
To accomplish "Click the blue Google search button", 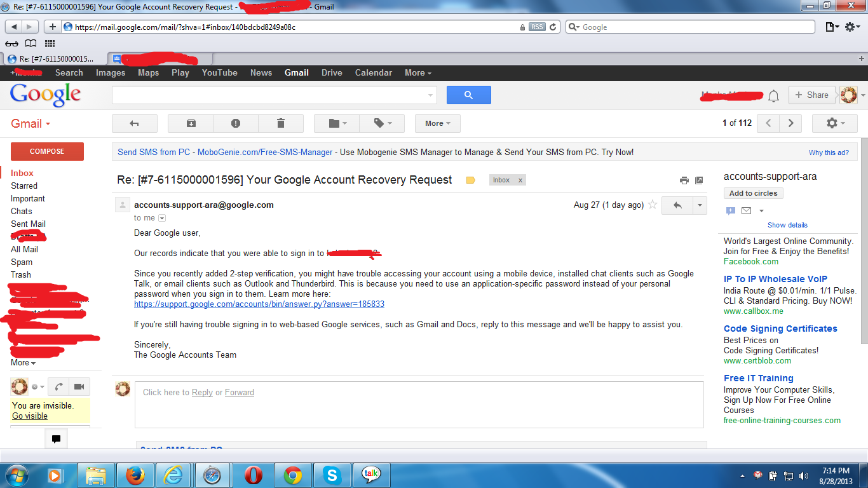I will point(469,95).
